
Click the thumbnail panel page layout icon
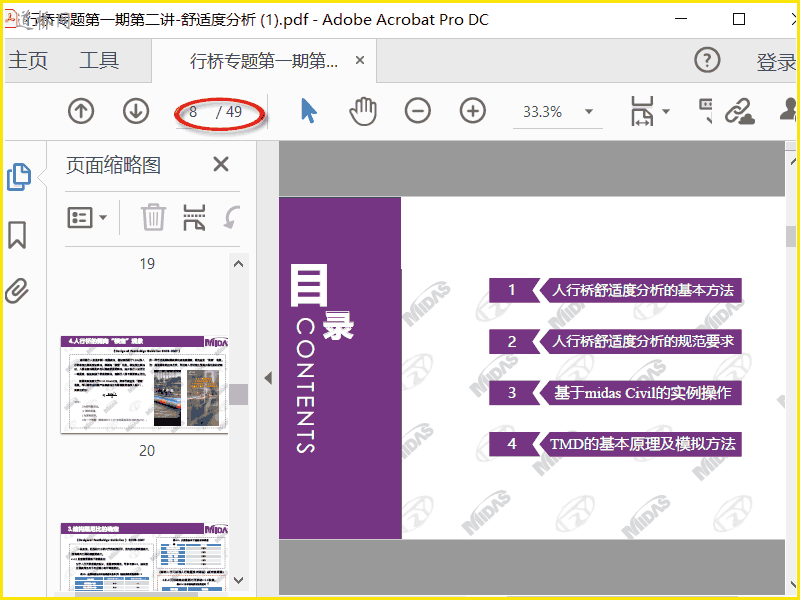[x=194, y=217]
